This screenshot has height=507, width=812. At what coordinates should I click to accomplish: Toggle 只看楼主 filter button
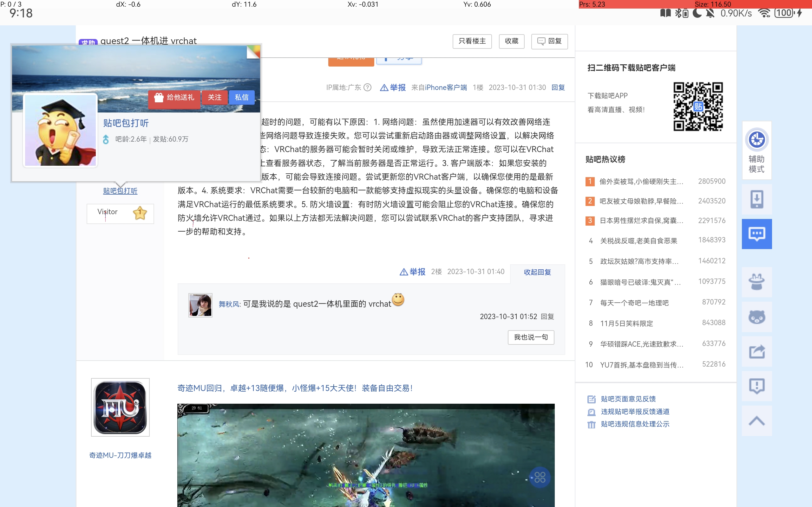pyautogui.click(x=472, y=41)
